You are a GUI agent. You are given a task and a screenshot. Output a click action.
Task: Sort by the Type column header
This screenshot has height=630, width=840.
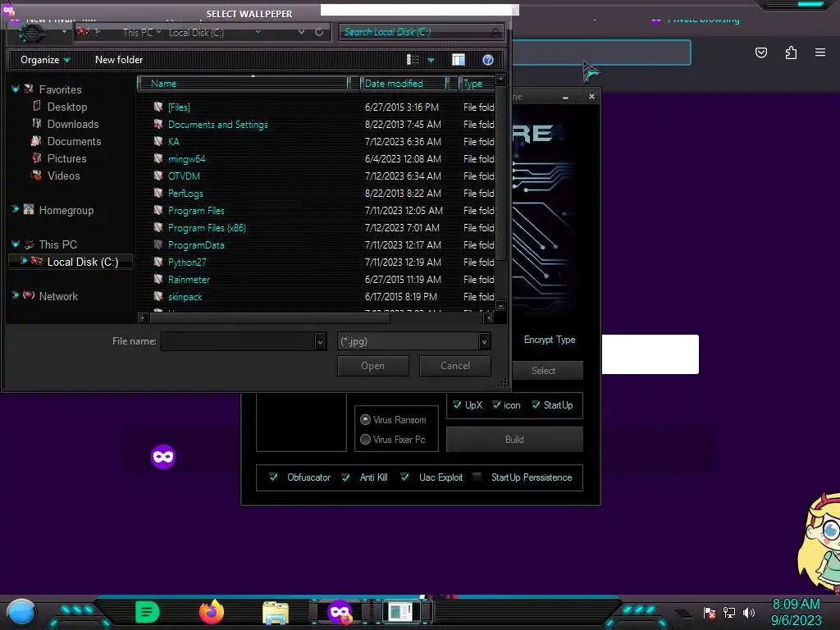pyautogui.click(x=476, y=84)
